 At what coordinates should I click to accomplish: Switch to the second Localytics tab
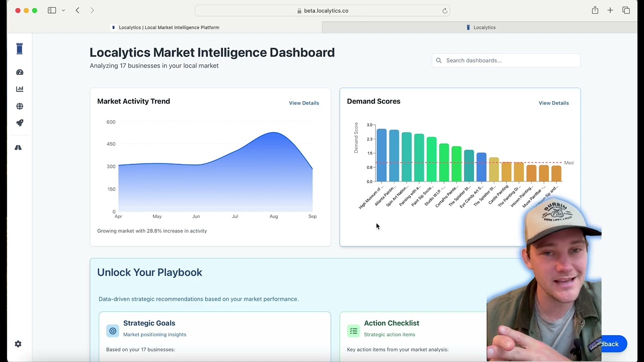coord(481,28)
